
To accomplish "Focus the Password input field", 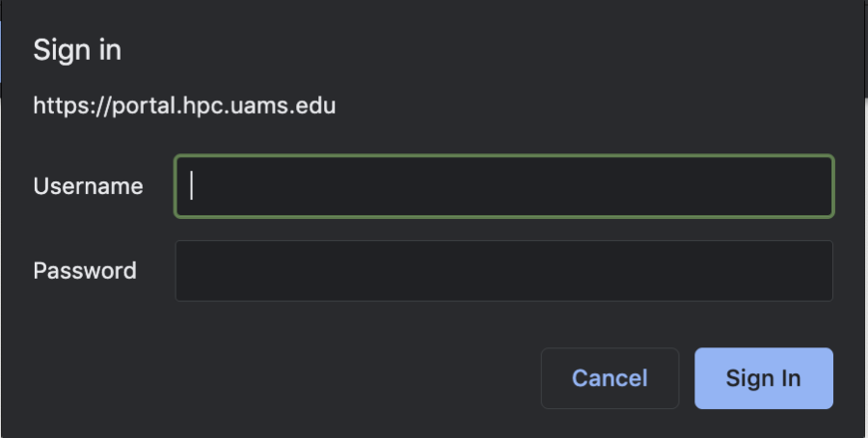I will click(503, 271).
